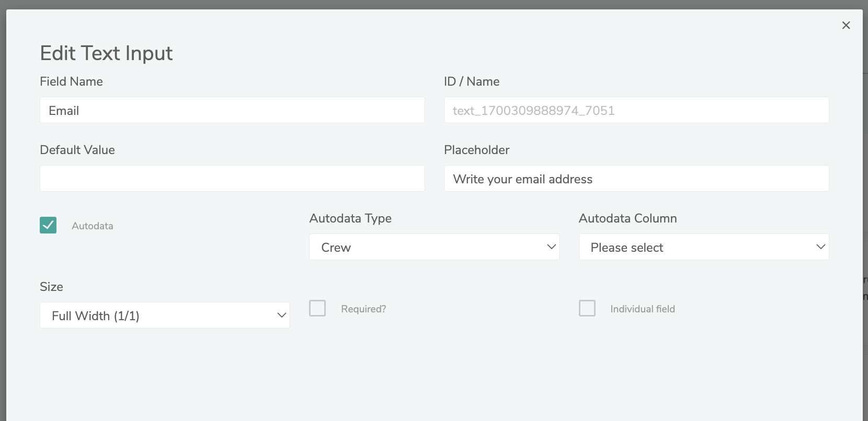Click the green checkmark icon

[x=48, y=225]
